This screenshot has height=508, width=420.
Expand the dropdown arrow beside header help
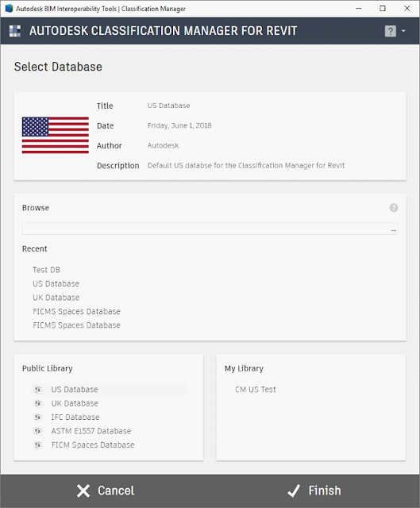pos(403,31)
